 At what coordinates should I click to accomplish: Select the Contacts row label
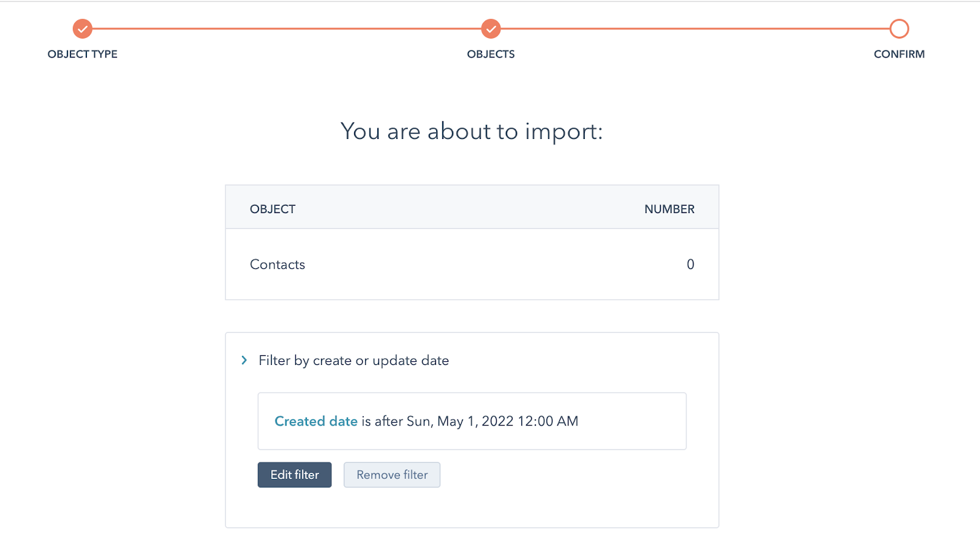coord(277,265)
